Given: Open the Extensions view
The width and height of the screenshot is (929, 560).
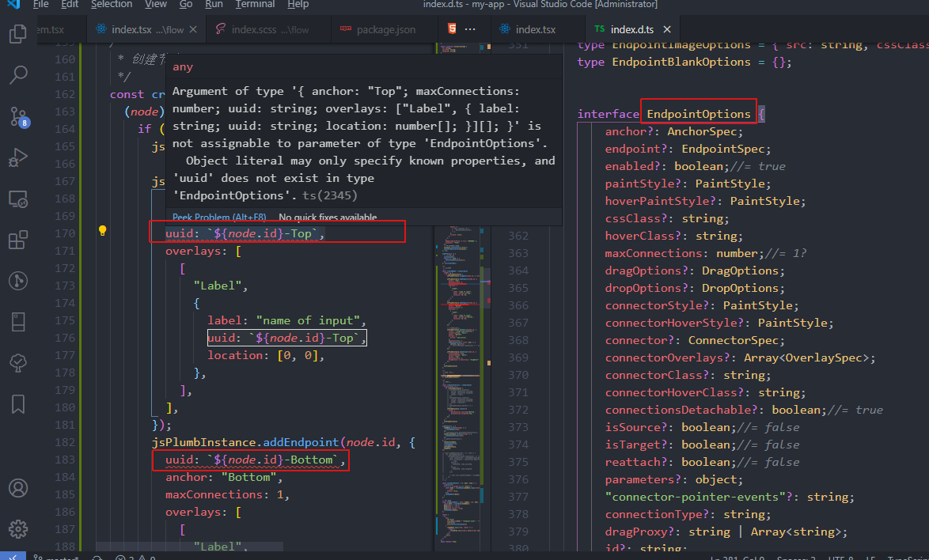Looking at the screenshot, I should tap(17, 240).
